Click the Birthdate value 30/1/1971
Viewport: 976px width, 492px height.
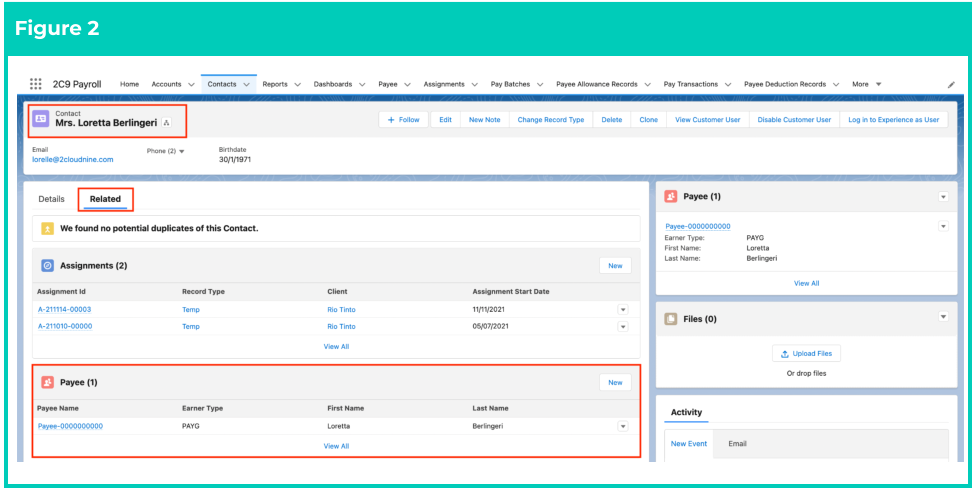click(x=235, y=159)
